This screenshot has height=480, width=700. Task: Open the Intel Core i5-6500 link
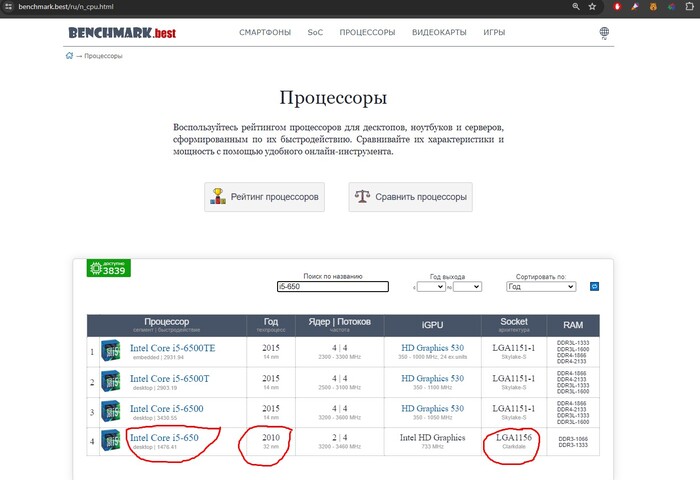click(167, 409)
